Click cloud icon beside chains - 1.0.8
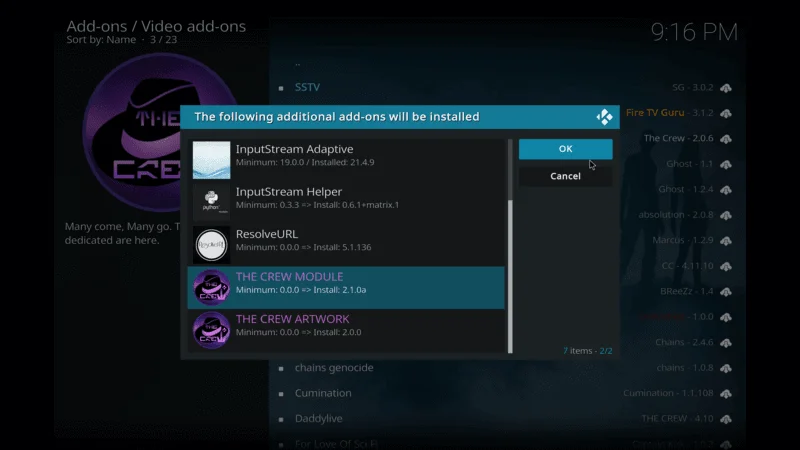This screenshot has width=800, height=450. click(726, 368)
